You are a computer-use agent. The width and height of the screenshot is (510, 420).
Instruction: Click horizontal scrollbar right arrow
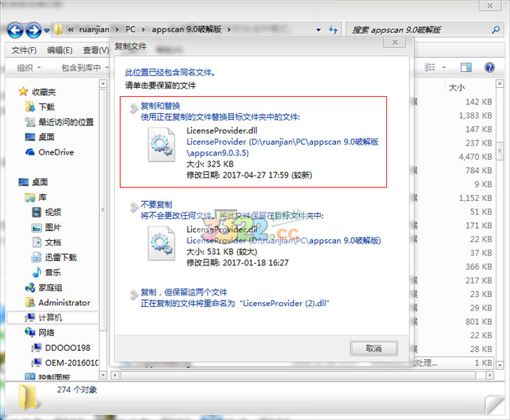click(x=490, y=376)
